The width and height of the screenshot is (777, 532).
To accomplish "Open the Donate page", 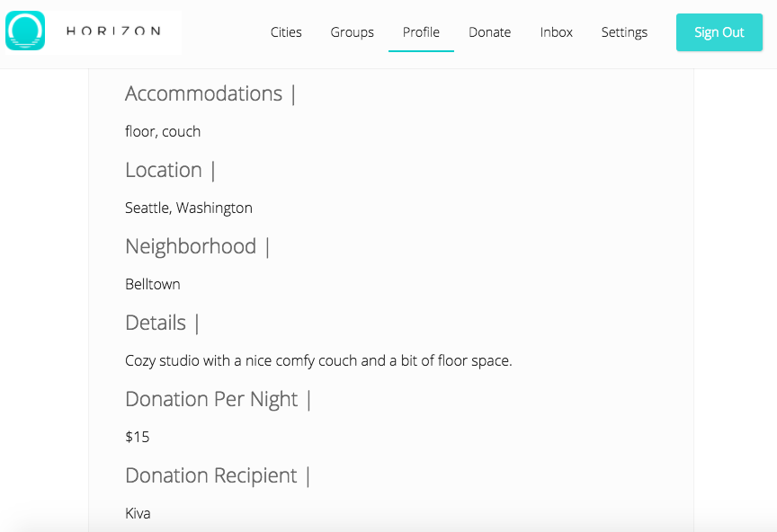I will click(489, 32).
